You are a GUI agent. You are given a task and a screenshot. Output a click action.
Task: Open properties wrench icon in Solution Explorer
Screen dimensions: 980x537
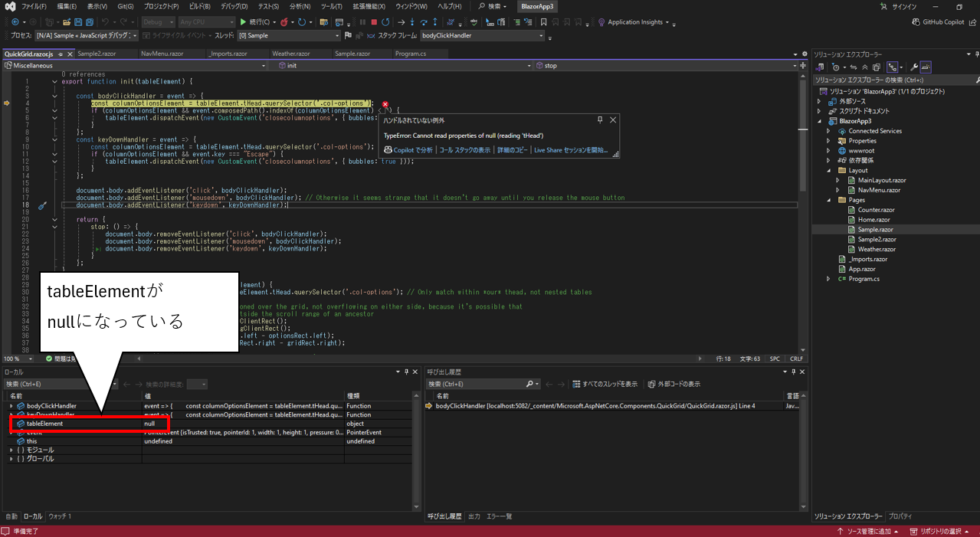[914, 67]
